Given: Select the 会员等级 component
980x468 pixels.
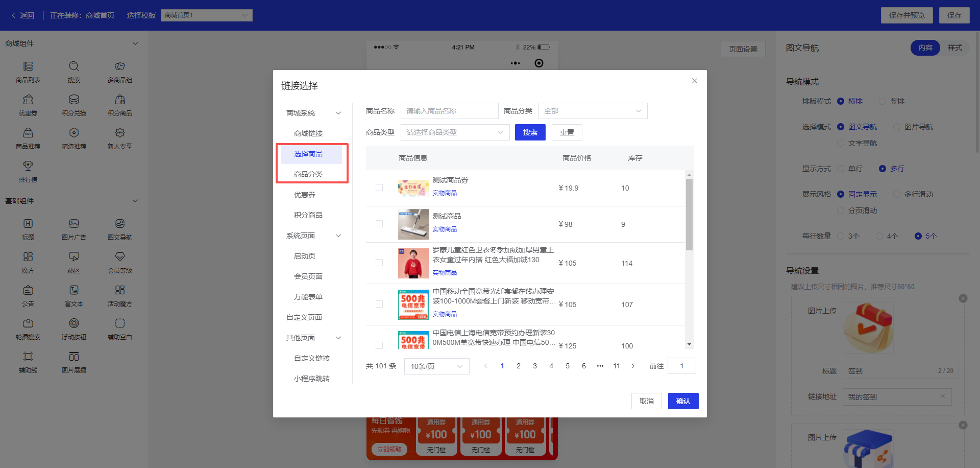Looking at the screenshot, I should [x=120, y=261].
